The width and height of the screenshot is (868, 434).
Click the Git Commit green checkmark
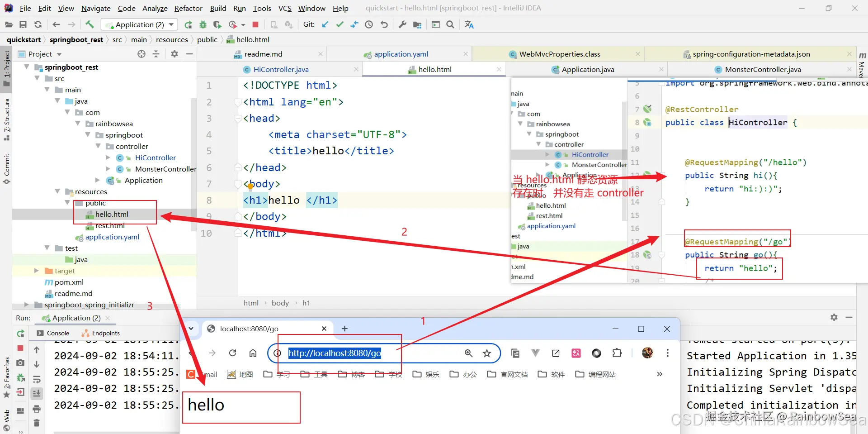click(340, 24)
